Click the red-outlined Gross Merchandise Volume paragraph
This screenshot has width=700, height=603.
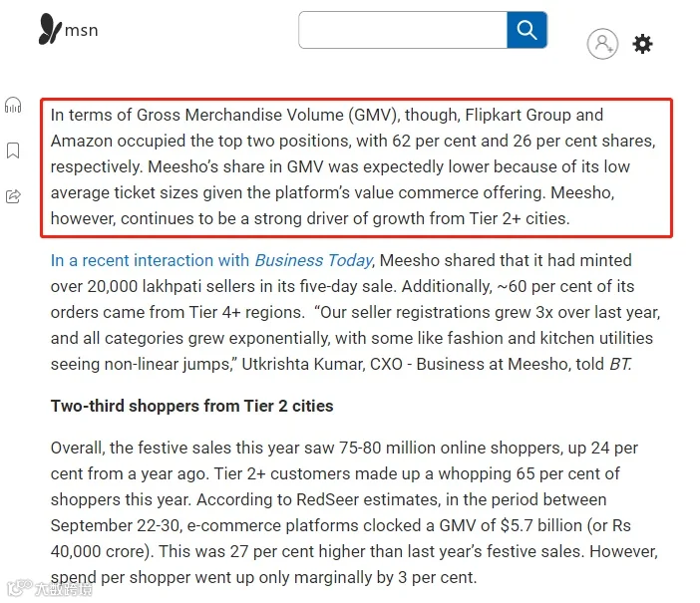[356, 167]
